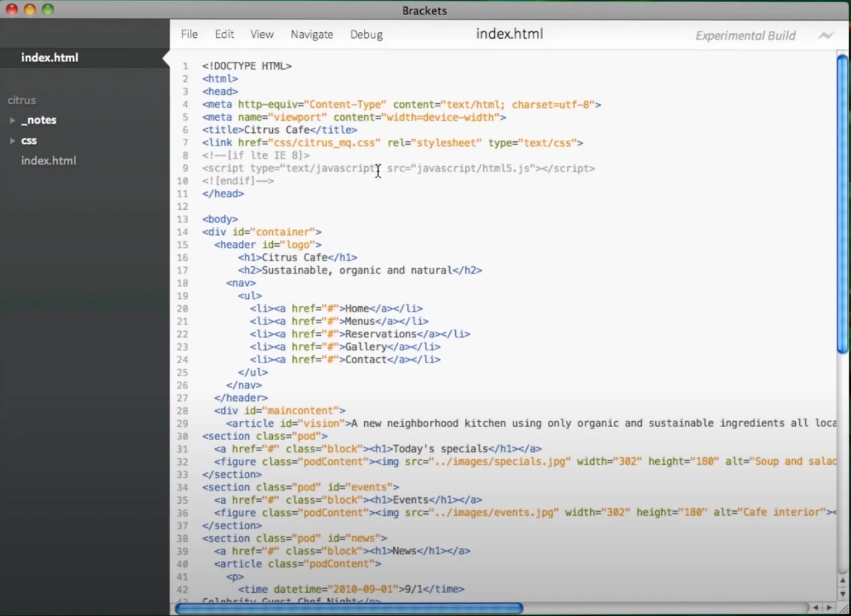Click the viewport meta tag line
The width and height of the screenshot is (851, 616).
(x=354, y=117)
